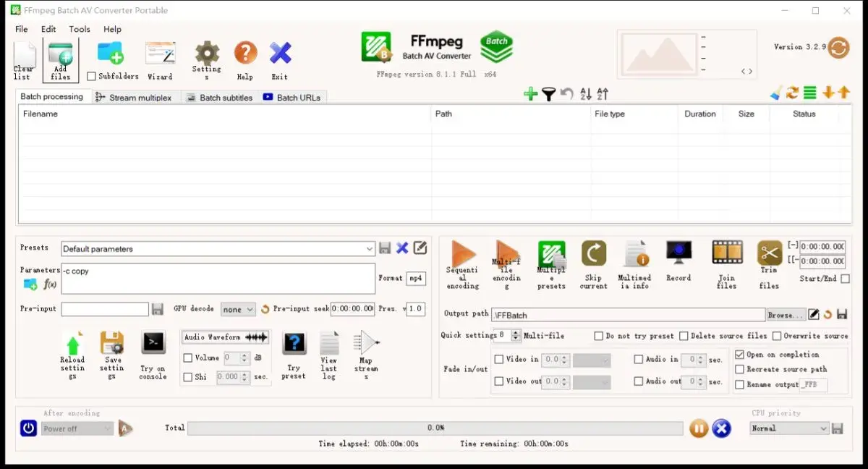Click the orange move down arrow icon
The width and height of the screenshot is (868, 469).
(828, 93)
